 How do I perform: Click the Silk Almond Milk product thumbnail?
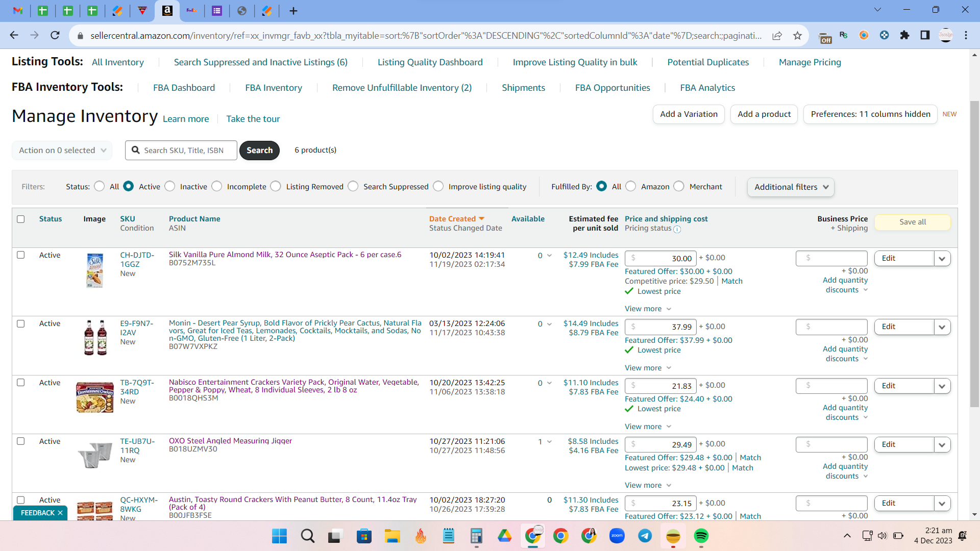[x=95, y=270]
